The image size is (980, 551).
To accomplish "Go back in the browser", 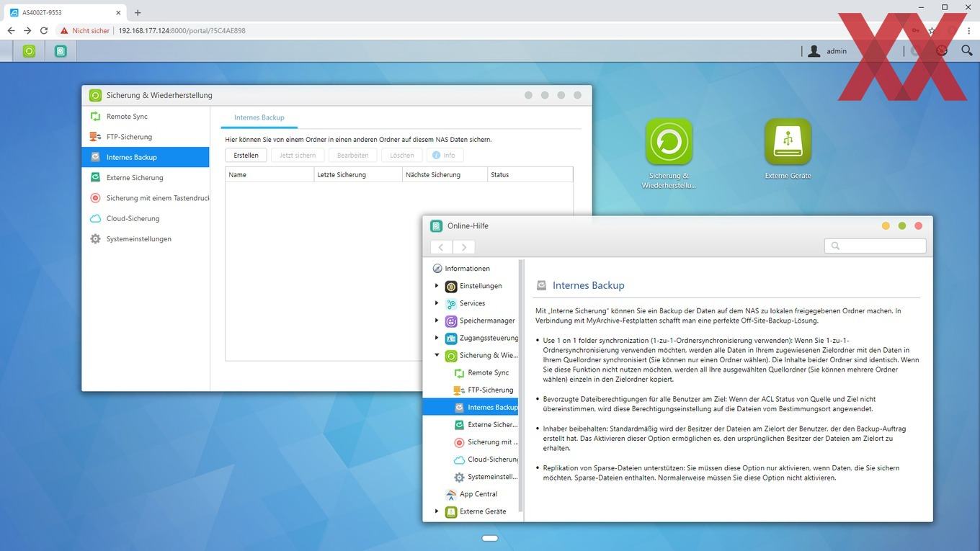I will tap(11, 31).
